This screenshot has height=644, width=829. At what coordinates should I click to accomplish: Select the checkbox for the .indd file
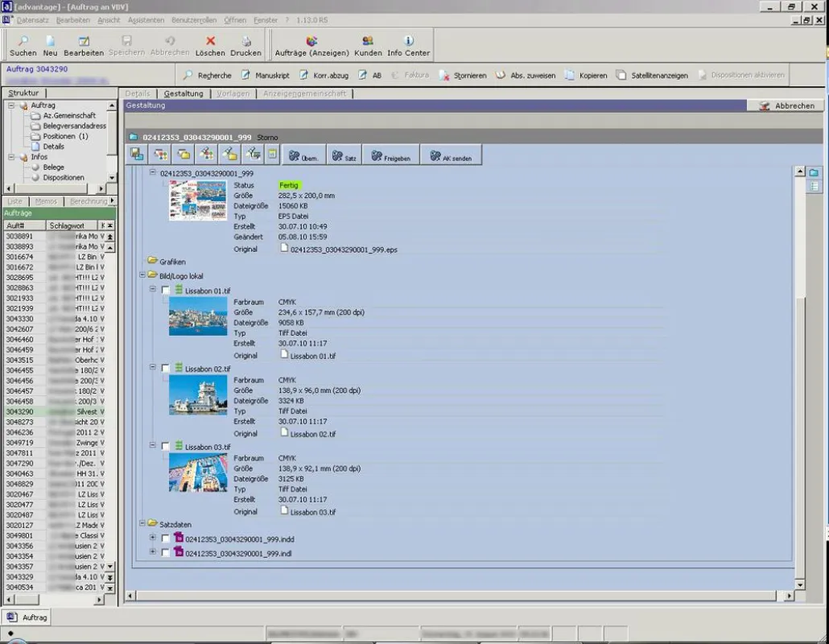pos(166,539)
